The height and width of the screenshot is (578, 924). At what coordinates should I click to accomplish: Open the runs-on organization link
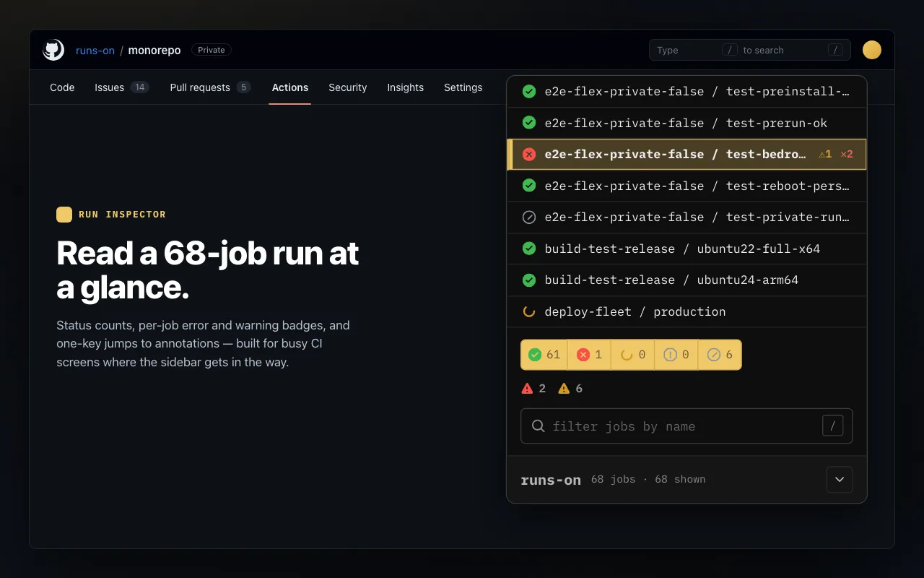tap(95, 50)
